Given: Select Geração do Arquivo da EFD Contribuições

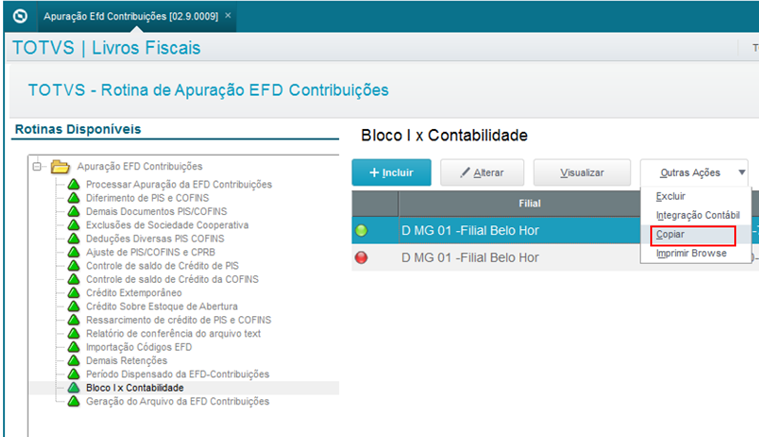Looking at the screenshot, I should (177, 401).
